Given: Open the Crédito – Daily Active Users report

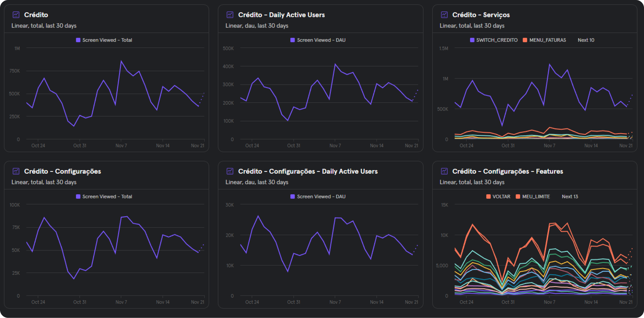Looking at the screenshot, I should 281,15.
